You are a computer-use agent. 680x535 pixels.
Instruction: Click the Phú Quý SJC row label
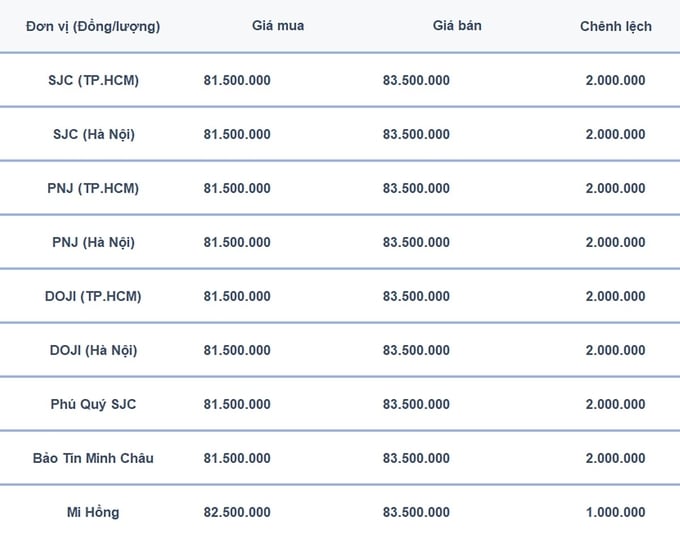coord(93,404)
